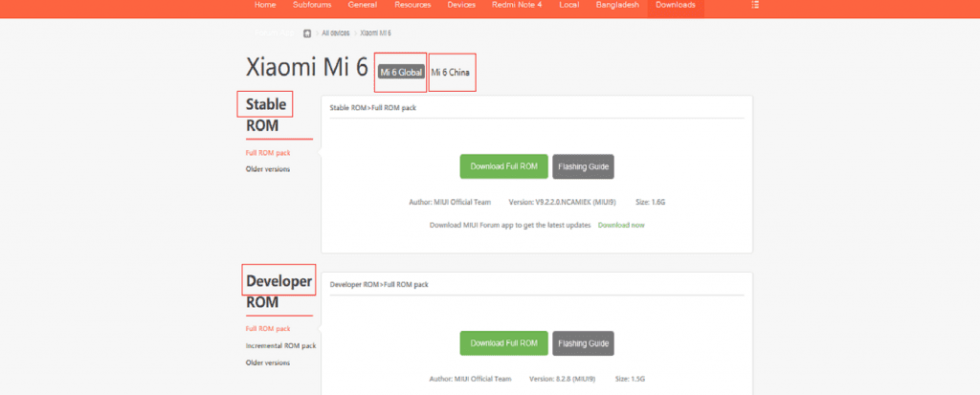This screenshot has width=980, height=395.
Task: Click Download Full ROM for Stable ROM
Action: pos(503,166)
